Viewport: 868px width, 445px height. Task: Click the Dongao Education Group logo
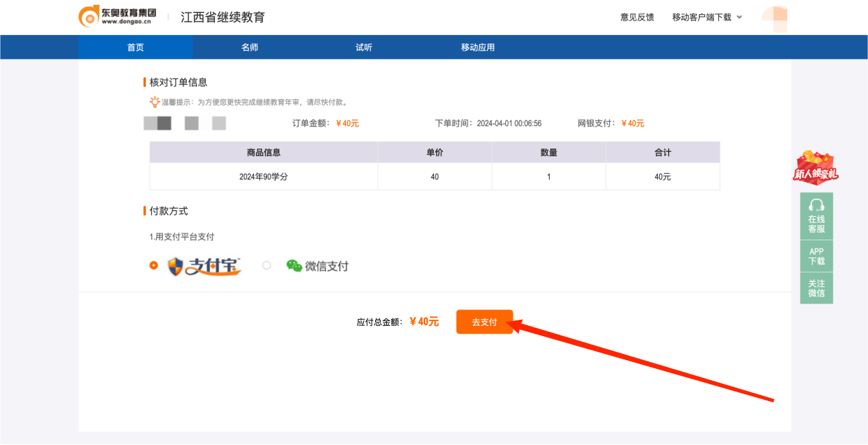[x=118, y=16]
